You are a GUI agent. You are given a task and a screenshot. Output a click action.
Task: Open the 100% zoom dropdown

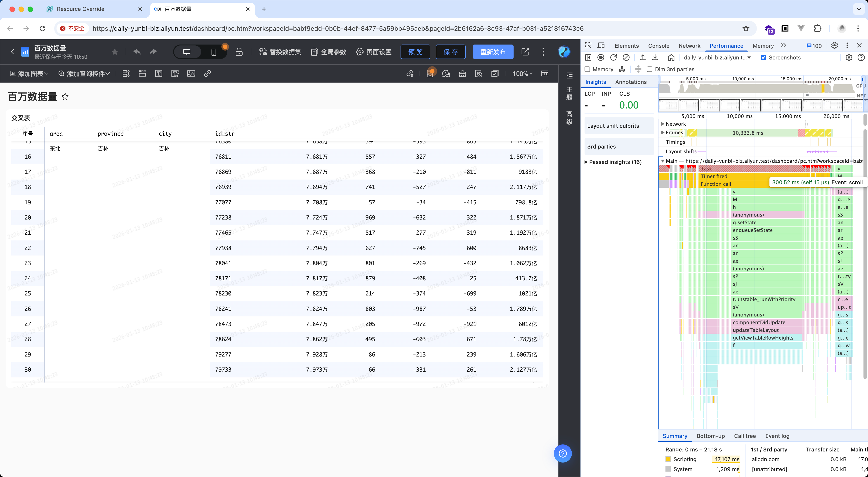[x=522, y=73]
